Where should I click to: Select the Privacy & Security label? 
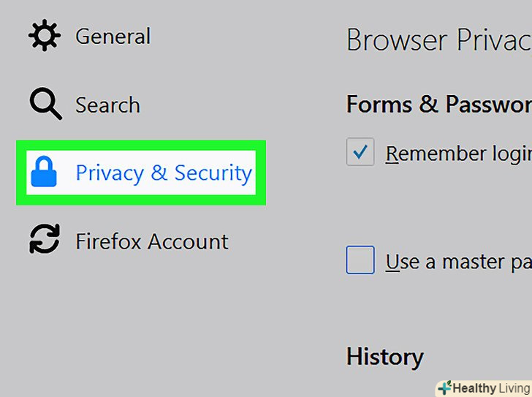pyautogui.click(x=164, y=173)
